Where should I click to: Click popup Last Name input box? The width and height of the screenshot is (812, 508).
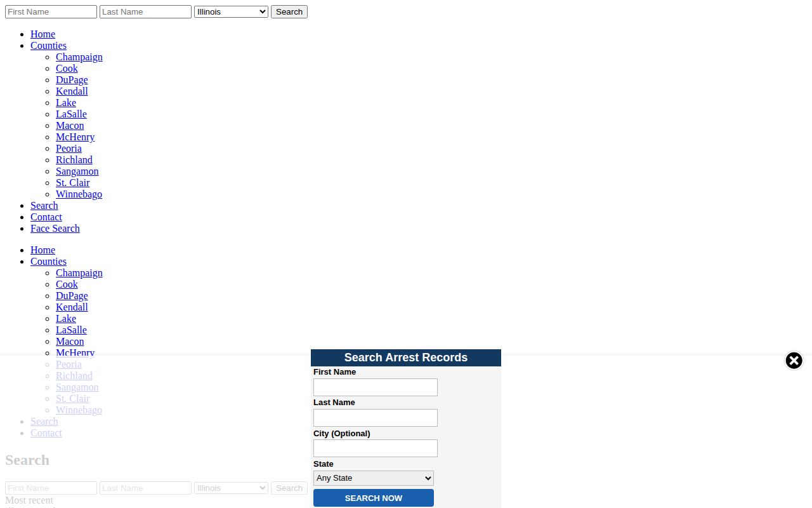[376, 418]
